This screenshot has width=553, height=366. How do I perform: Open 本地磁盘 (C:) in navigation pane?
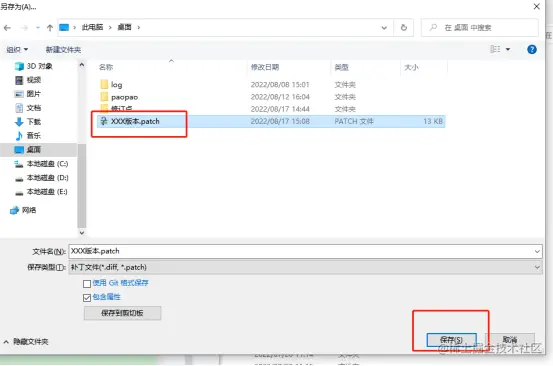point(41,164)
